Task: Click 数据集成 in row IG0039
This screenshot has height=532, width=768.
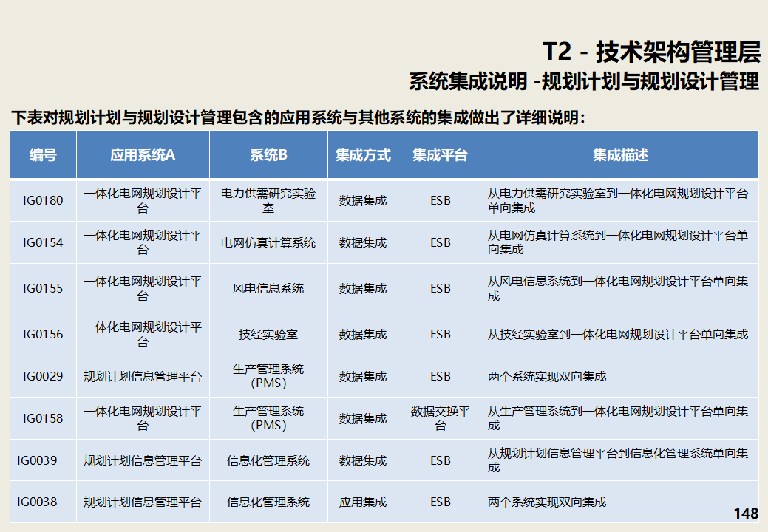Action: (x=363, y=460)
